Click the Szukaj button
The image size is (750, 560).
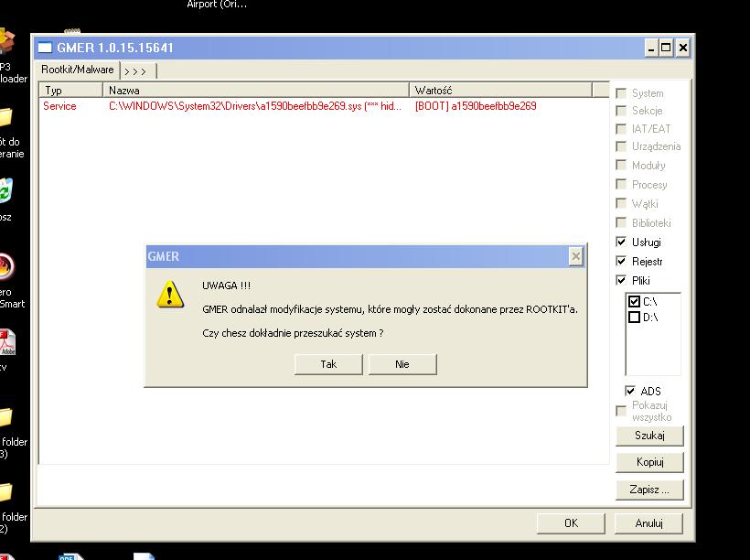click(649, 436)
